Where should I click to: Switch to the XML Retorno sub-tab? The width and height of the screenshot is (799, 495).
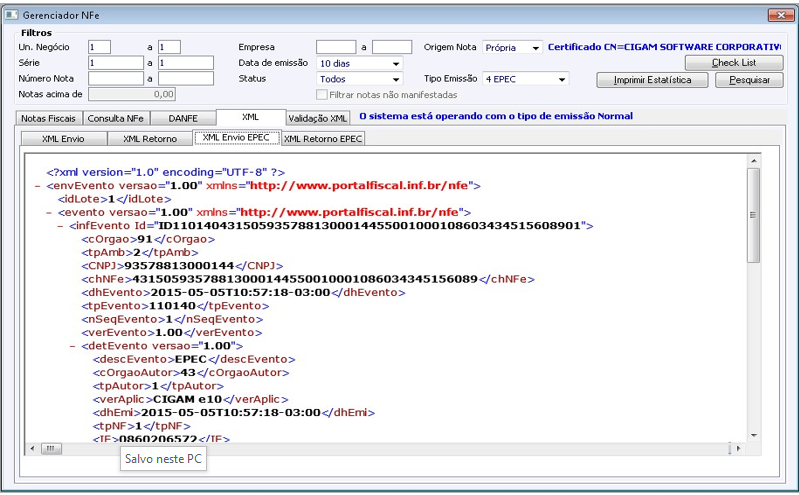point(150,139)
